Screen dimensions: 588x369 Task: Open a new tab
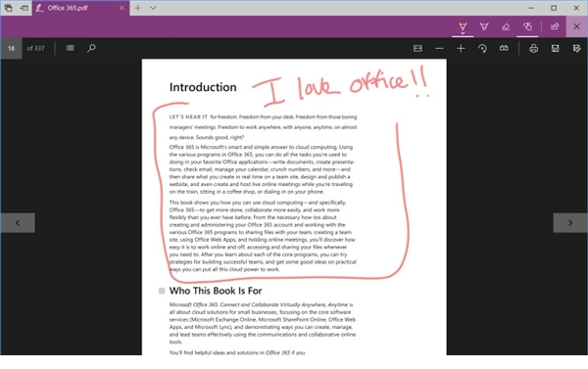click(137, 8)
